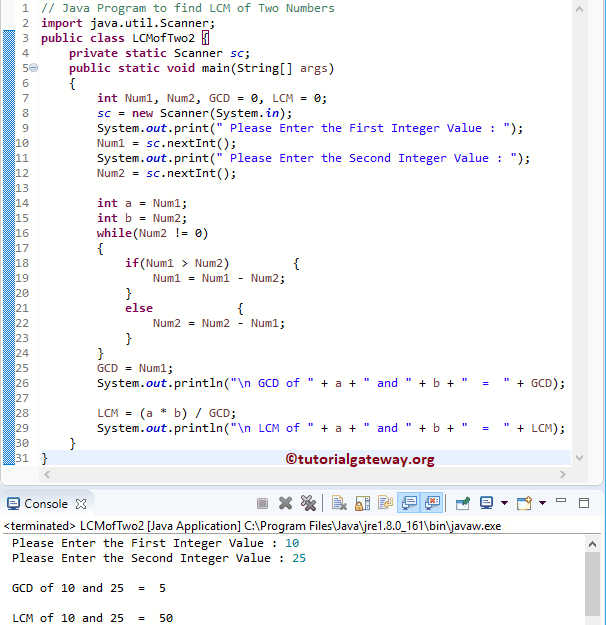Image resolution: width=606 pixels, height=625 pixels.
Task: Click the editor horizontal scrollbar left arrow
Action: 47,474
